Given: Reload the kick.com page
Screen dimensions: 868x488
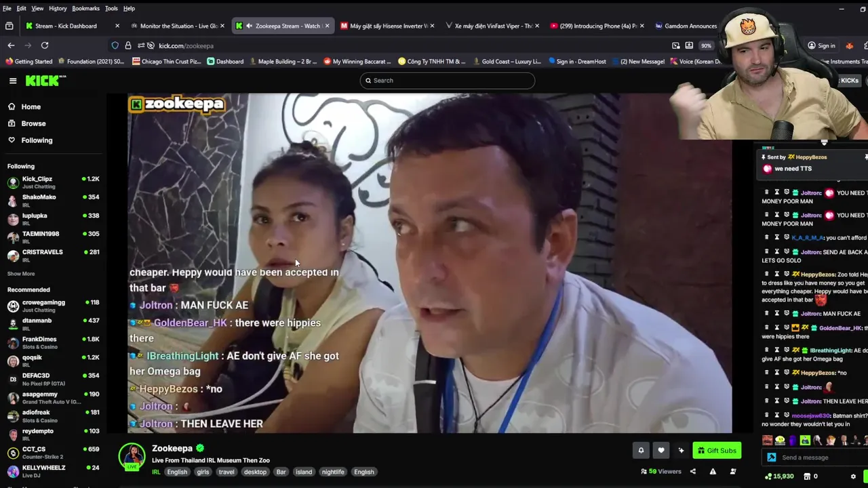Looking at the screenshot, I should click(x=45, y=45).
